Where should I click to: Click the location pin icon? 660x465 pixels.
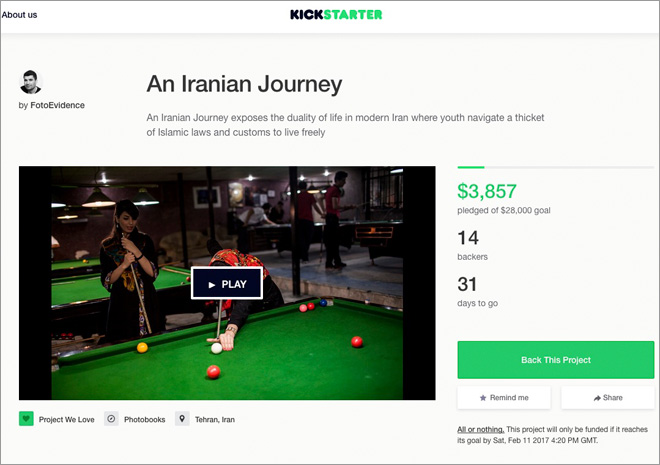click(182, 419)
